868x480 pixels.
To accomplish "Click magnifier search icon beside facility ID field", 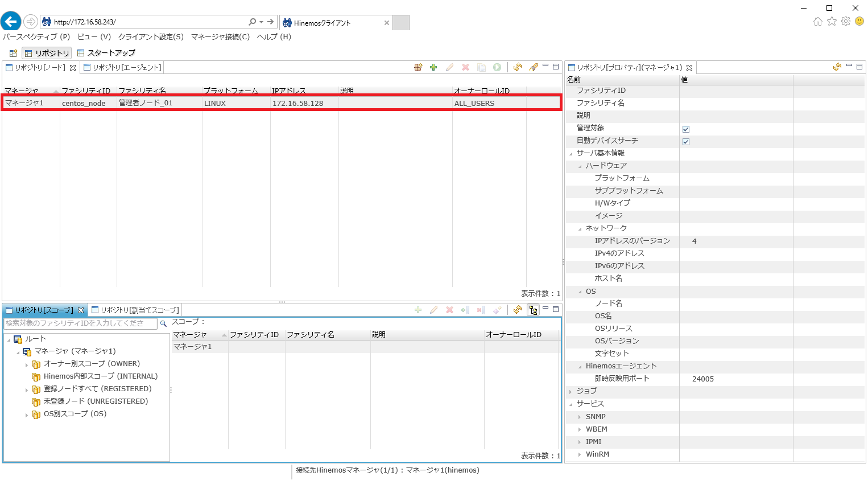I will (x=163, y=323).
